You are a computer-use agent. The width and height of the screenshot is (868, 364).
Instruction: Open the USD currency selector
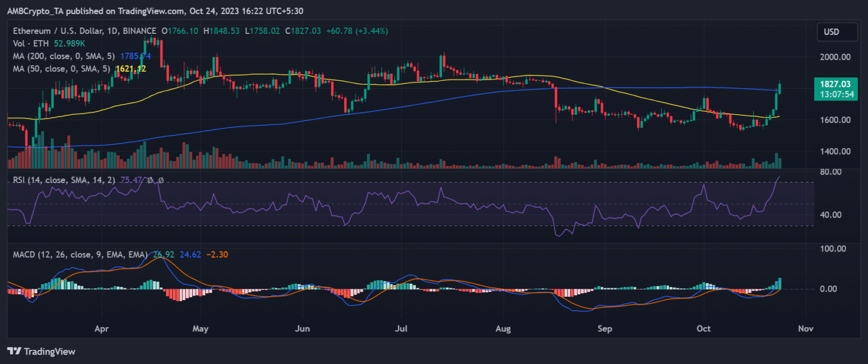[837, 32]
